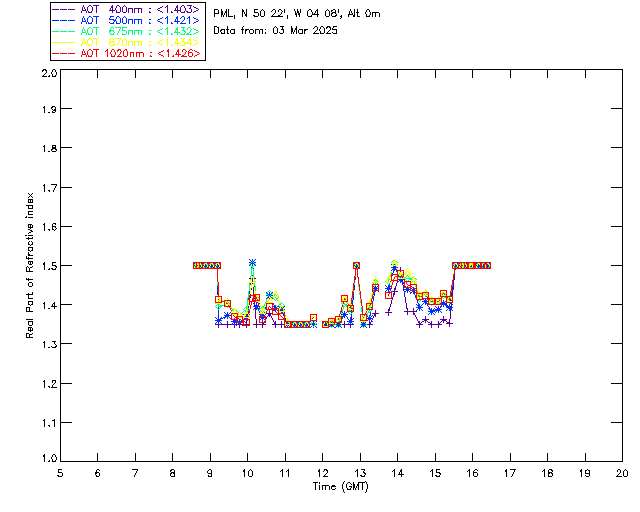Select the PML station location text

click(x=297, y=14)
